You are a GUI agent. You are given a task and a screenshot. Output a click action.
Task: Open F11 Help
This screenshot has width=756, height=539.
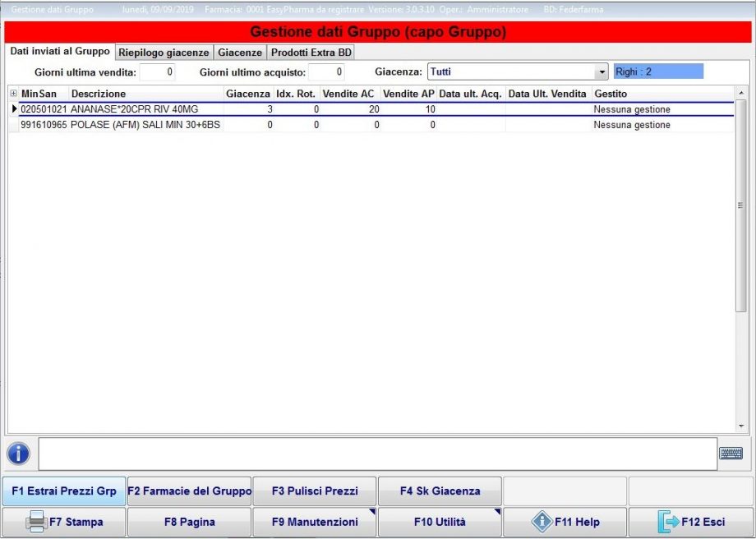click(565, 522)
